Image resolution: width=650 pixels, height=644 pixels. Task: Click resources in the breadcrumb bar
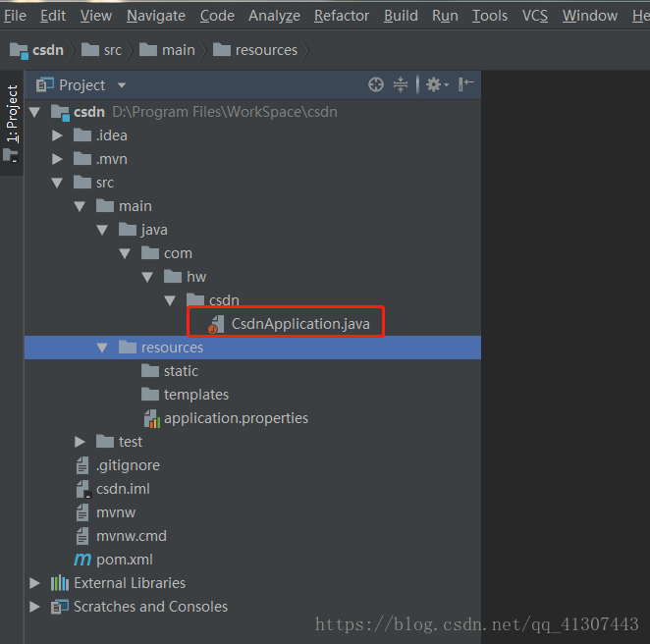[266, 50]
